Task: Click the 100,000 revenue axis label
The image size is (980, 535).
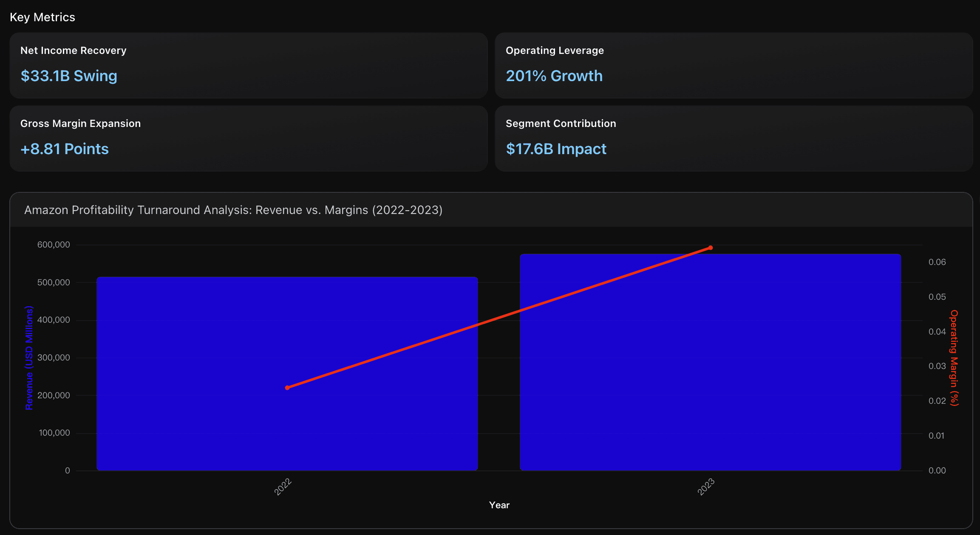Action: click(x=54, y=433)
